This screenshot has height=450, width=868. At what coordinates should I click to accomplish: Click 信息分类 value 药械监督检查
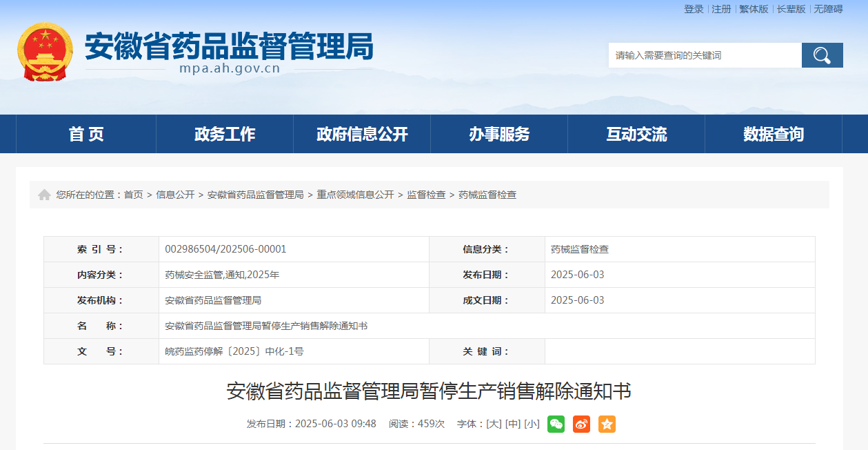point(580,249)
